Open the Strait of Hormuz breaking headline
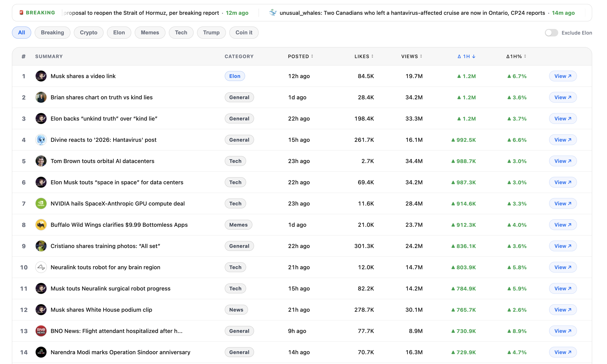Image resolution: width=607 pixels, height=364 pixels. 141,13
